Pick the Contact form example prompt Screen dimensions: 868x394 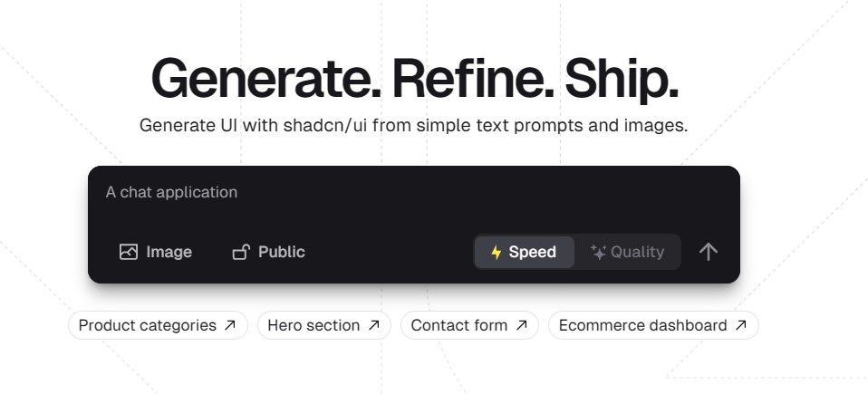coord(469,325)
